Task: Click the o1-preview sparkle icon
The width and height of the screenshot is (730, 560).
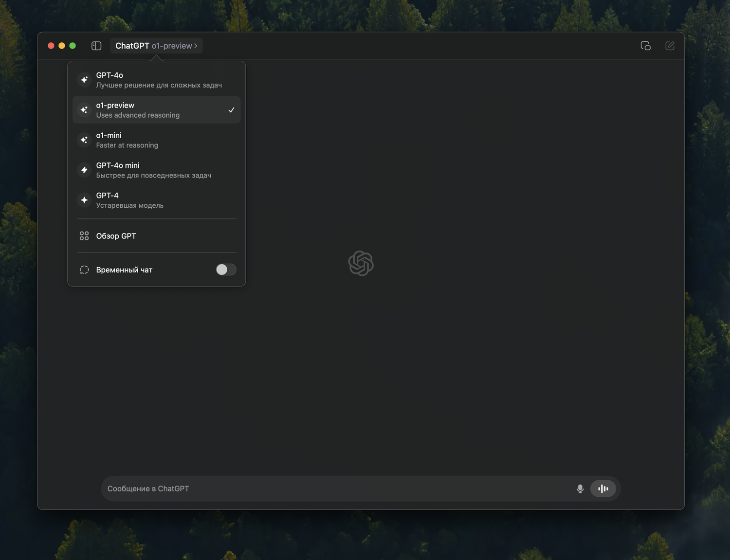Action: (84, 110)
